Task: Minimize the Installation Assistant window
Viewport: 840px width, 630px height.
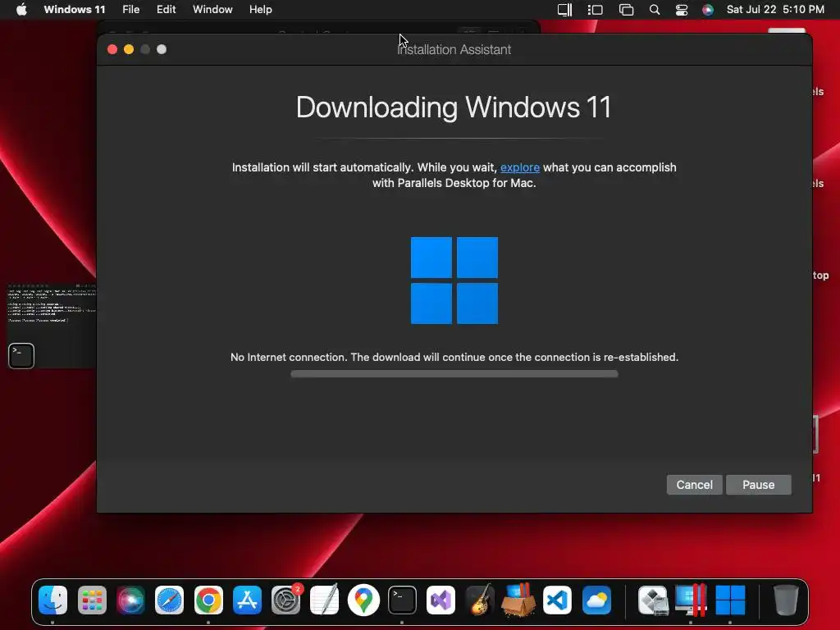Action: point(129,49)
